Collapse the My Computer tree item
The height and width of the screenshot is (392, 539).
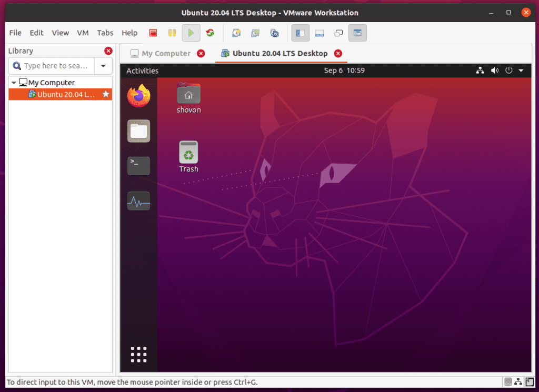pyautogui.click(x=14, y=82)
